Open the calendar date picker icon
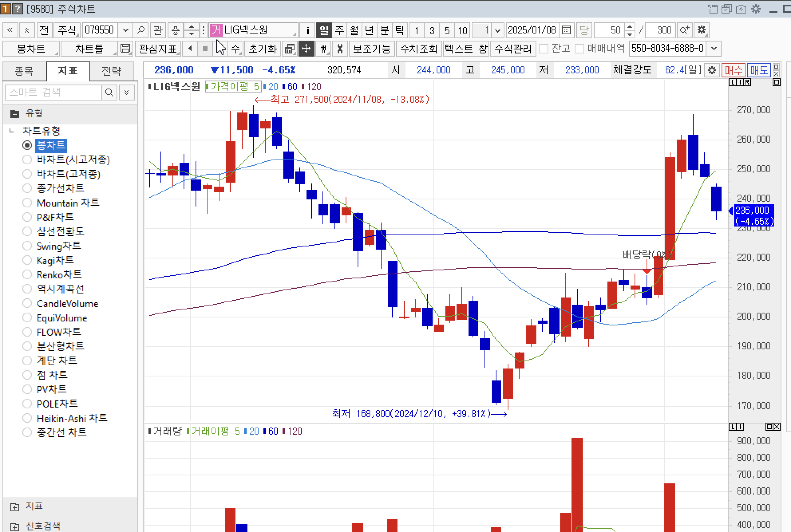The image size is (791, 532). pyautogui.click(x=566, y=30)
